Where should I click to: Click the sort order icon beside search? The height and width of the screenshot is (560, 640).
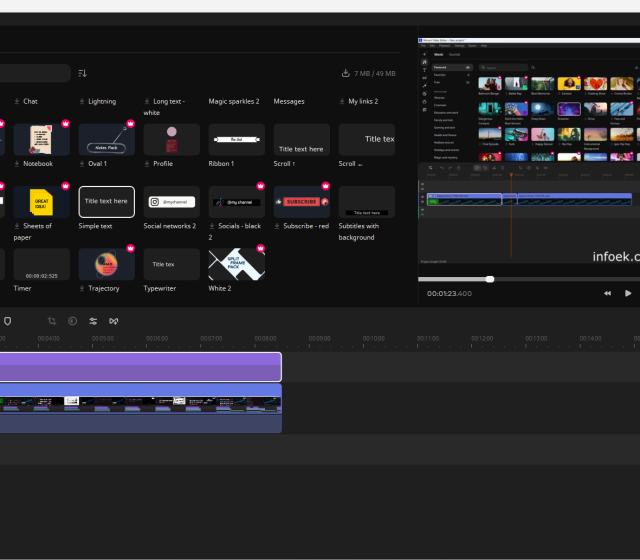pyautogui.click(x=83, y=73)
